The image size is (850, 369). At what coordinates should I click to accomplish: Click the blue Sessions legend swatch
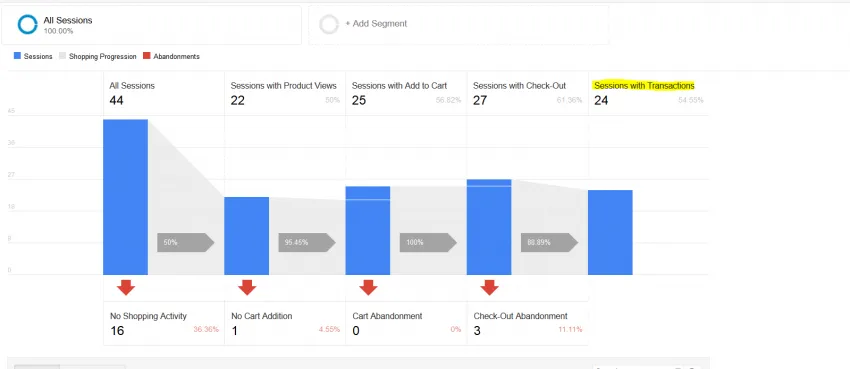point(17,56)
